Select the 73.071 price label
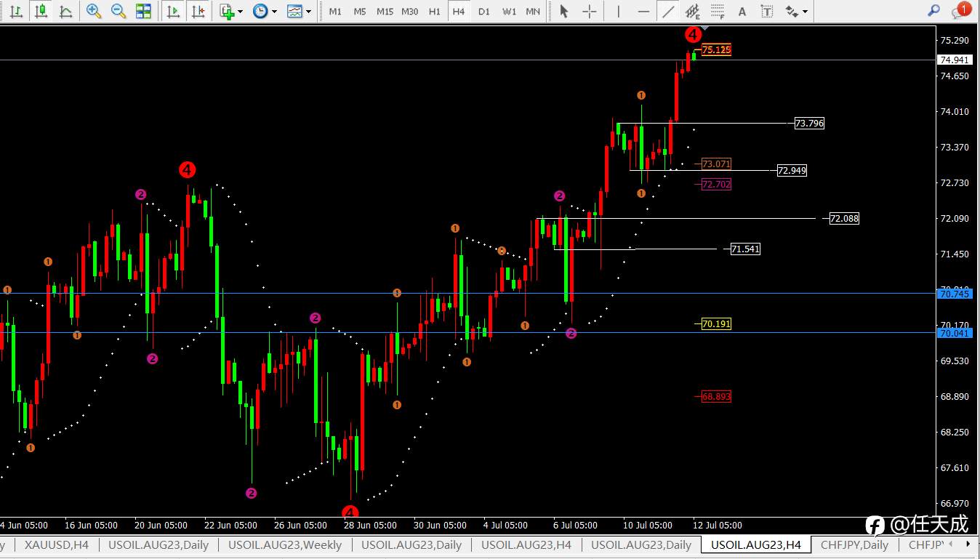Image resolution: width=980 pixels, height=559 pixels. coord(716,164)
